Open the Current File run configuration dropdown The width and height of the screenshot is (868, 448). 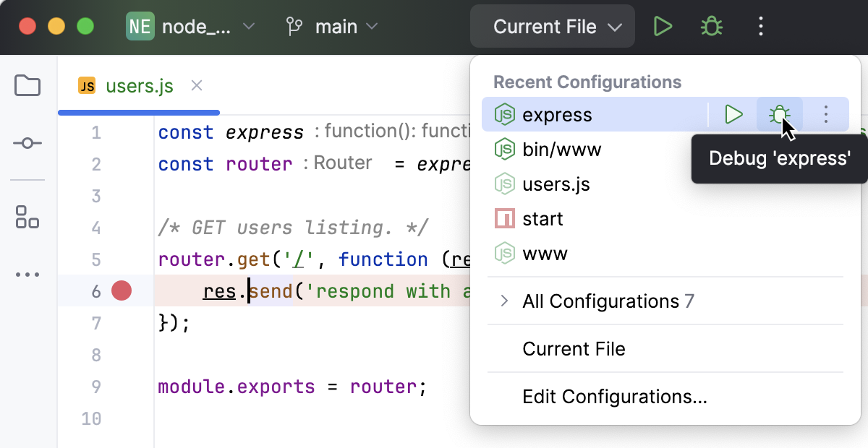(x=552, y=26)
